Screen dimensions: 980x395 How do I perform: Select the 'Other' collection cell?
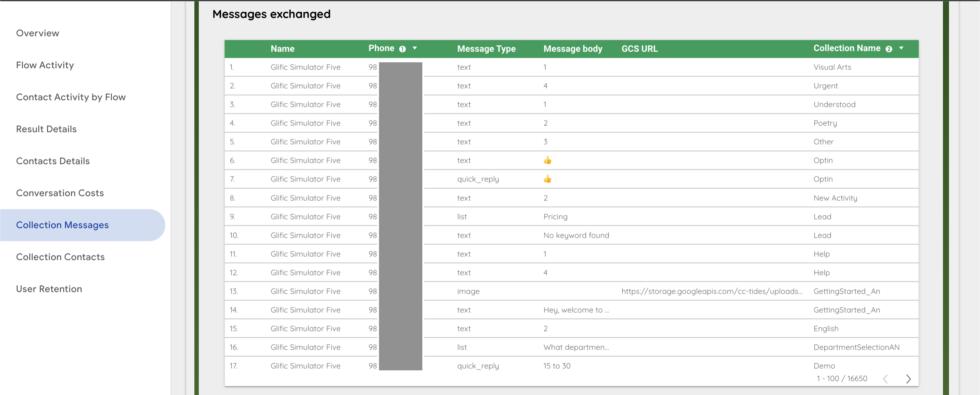(x=823, y=142)
